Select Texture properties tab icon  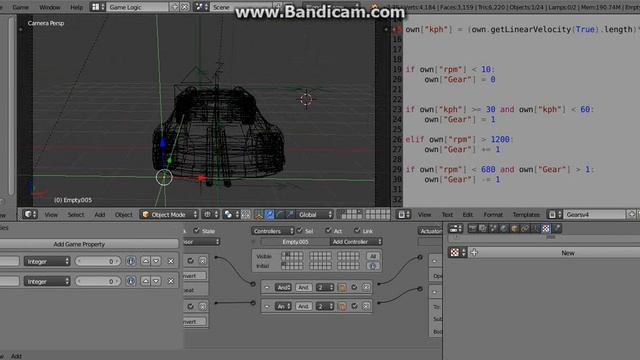pyautogui.click(x=546, y=229)
